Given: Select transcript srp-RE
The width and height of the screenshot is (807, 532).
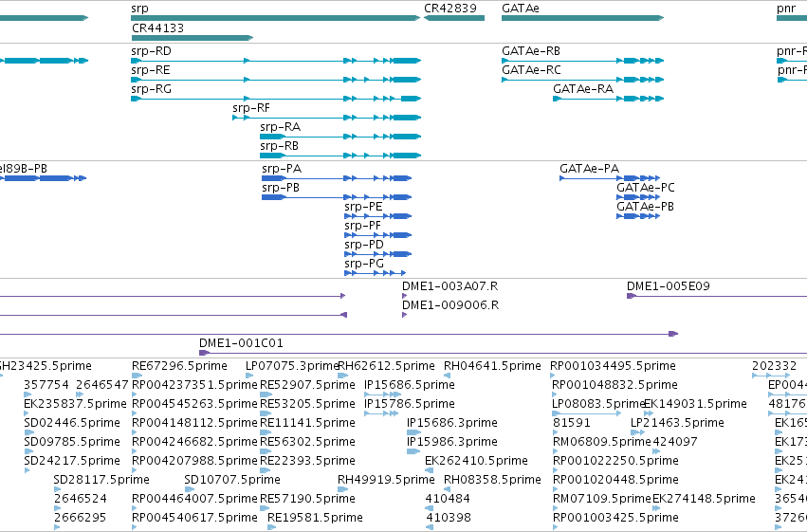Looking at the screenshot, I should pos(276,80).
